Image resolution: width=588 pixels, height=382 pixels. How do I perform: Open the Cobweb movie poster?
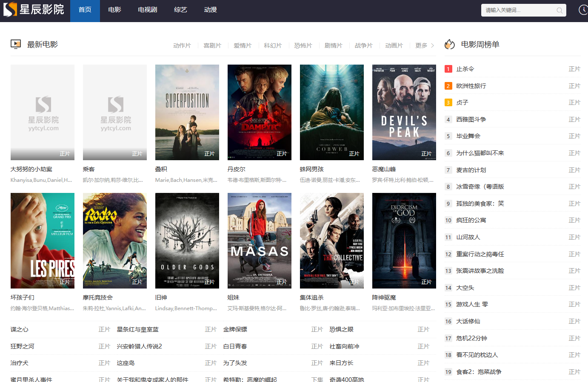pos(332,112)
